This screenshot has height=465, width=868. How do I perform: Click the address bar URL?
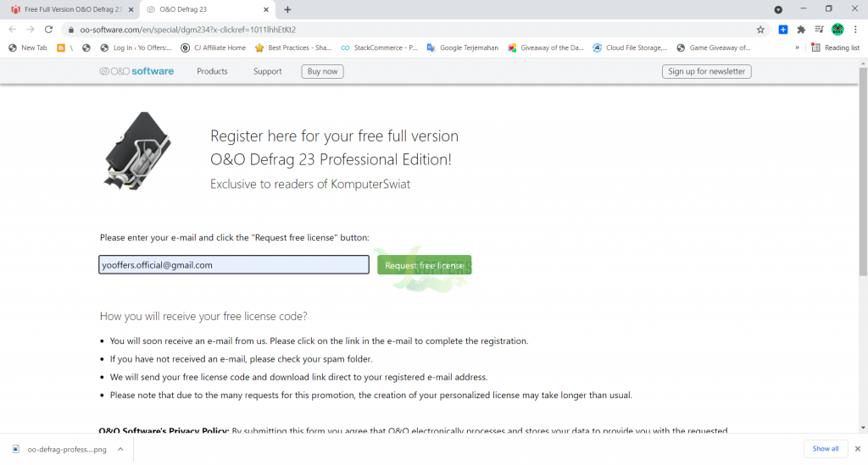point(187,30)
